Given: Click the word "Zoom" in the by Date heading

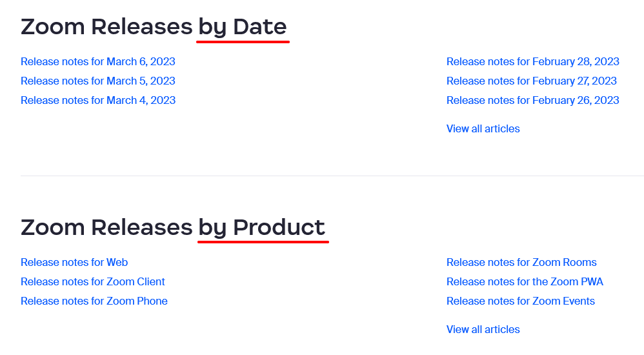Looking at the screenshot, I should 53,27.
